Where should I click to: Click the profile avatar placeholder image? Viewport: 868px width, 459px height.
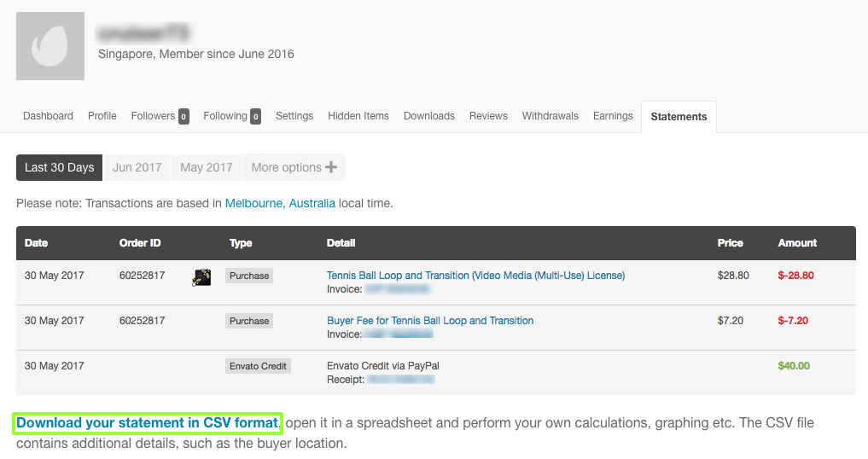point(50,46)
